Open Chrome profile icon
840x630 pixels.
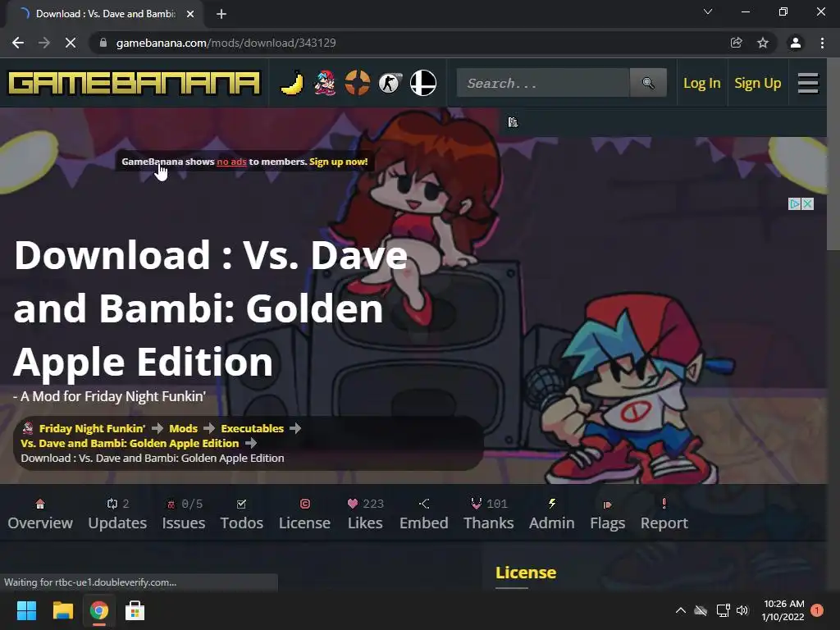tap(796, 43)
